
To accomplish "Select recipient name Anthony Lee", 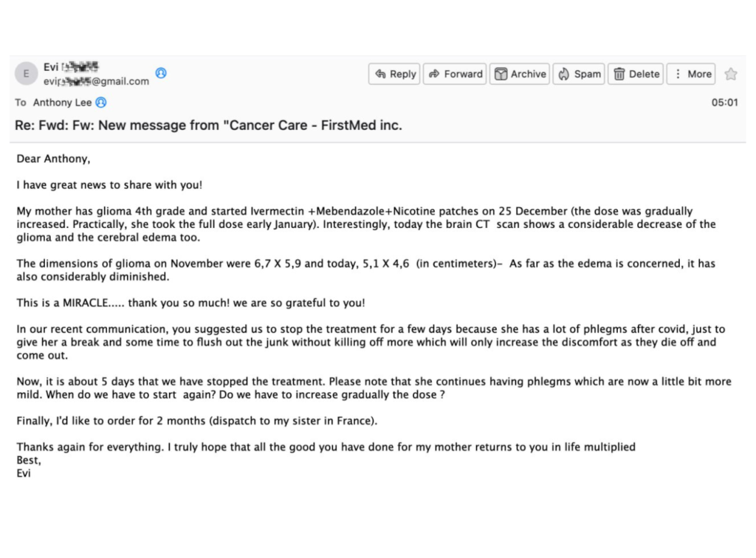I will pyautogui.click(x=62, y=103).
